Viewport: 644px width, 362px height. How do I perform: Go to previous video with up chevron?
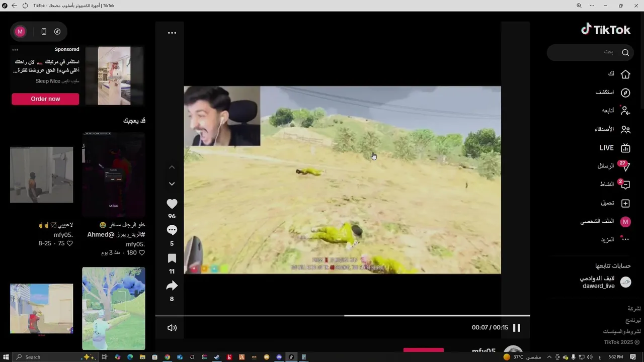pos(172,167)
